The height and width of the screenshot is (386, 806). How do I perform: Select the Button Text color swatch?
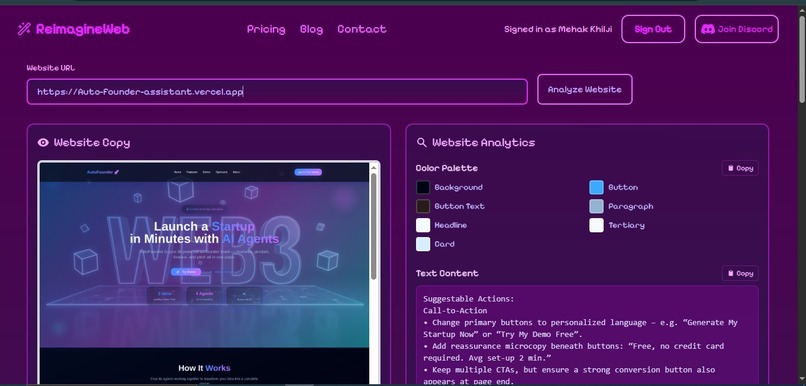tap(423, 206)
